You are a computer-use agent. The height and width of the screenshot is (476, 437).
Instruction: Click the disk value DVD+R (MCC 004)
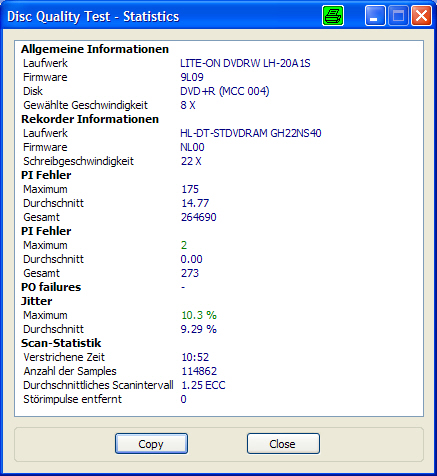coord(225,91)
